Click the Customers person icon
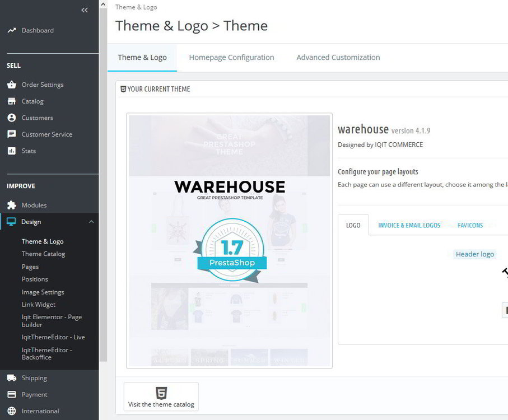508x420 pixels. [12, 118]
